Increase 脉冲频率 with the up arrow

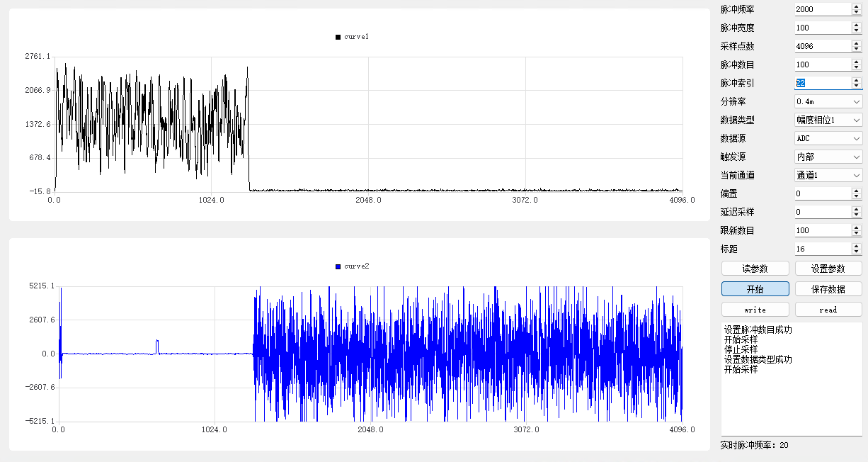point(856,6)
